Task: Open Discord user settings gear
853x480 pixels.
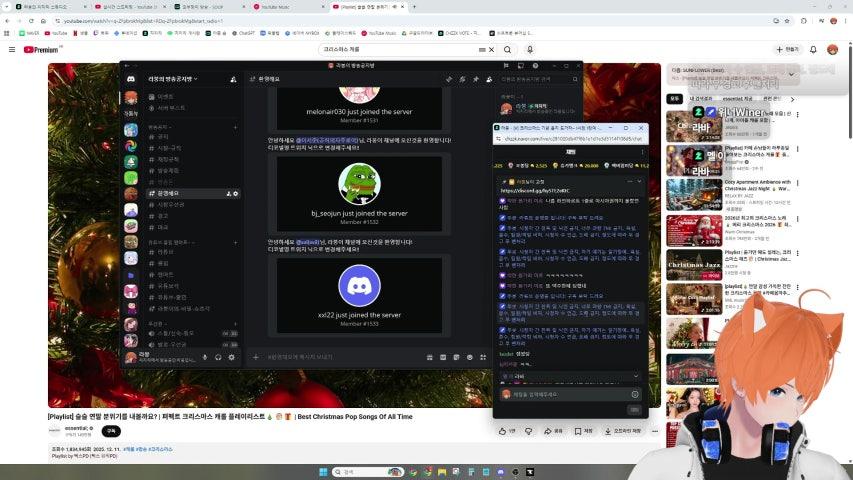Action: [232, 357]
